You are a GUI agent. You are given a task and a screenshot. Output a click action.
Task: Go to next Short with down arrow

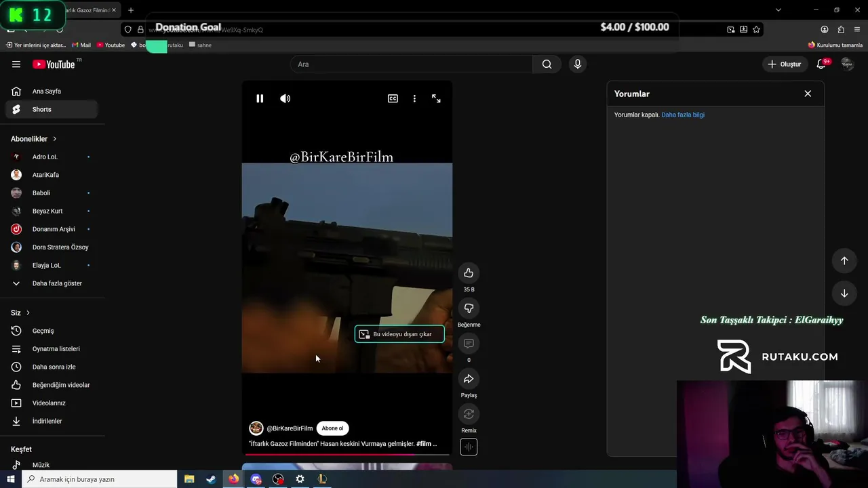(x=844, y=293)
